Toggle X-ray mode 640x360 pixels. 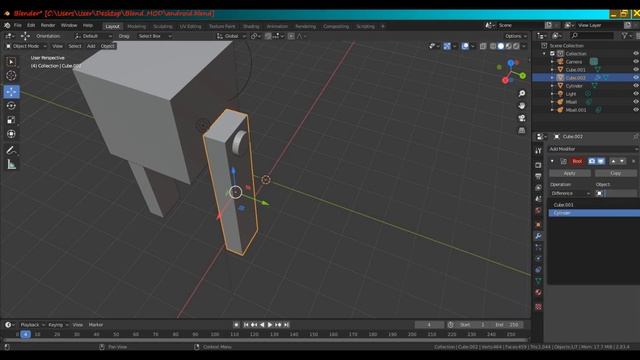(x=483, y=46)
